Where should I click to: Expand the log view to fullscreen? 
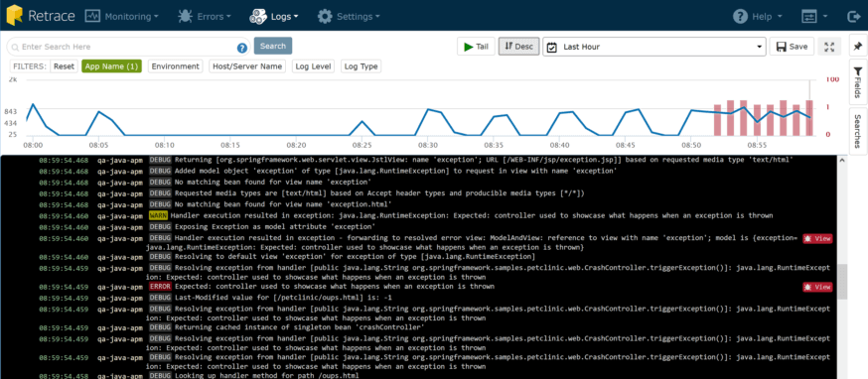[x=829, y=47]
